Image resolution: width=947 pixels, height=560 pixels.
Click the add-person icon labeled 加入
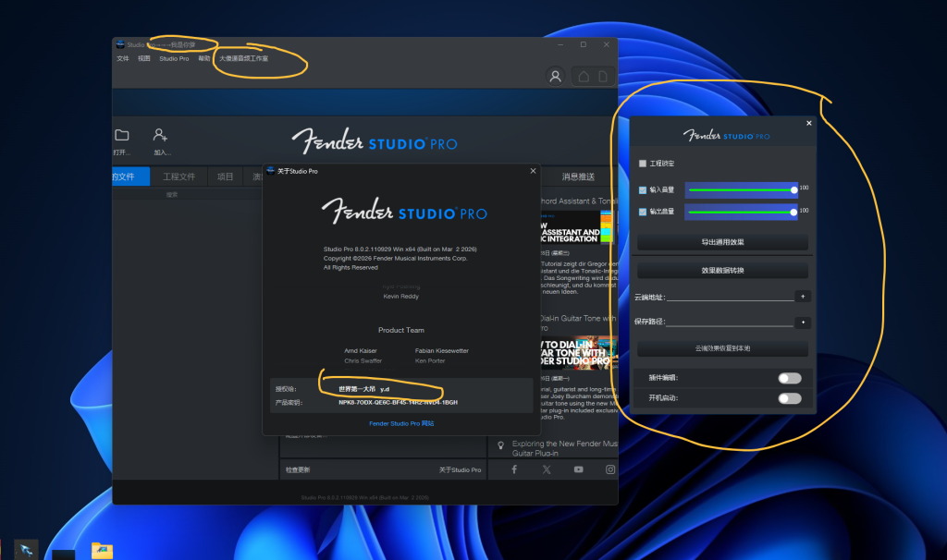coord(160,135)
